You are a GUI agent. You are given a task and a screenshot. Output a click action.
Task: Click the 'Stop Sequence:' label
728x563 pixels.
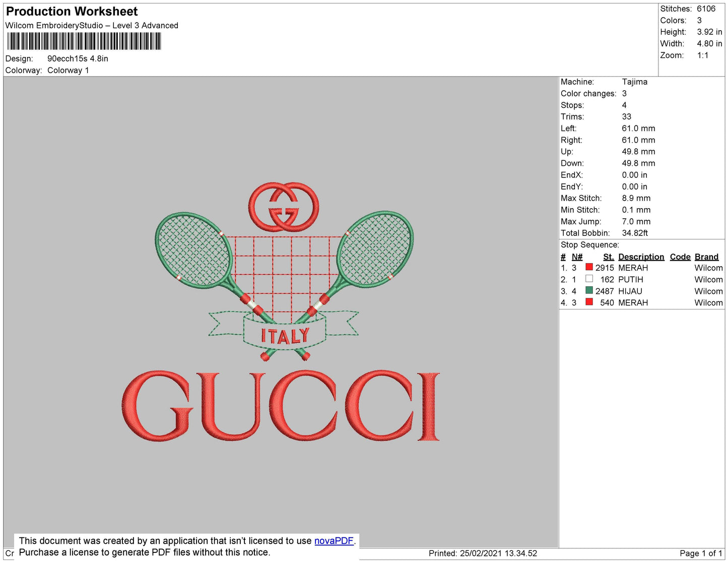tap(590, 244)
